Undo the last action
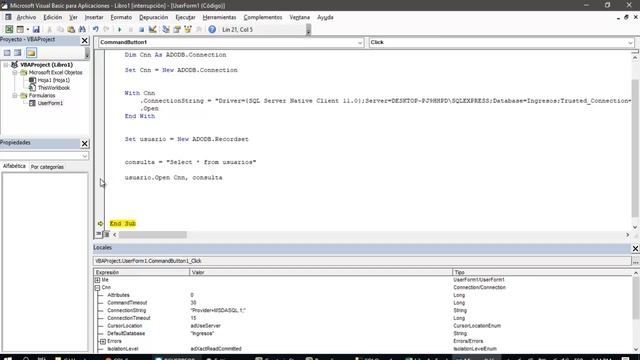The height and width of the screenshot is (360, 640). point(96,29)
